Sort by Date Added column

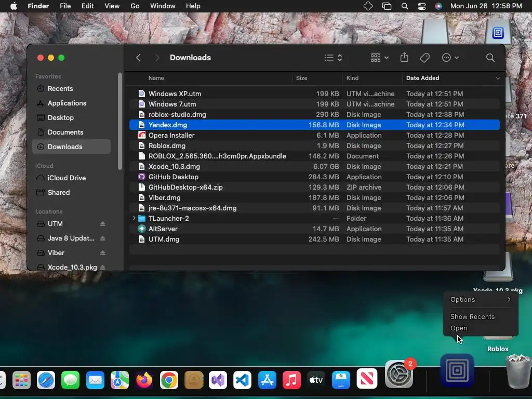[422, 78]
